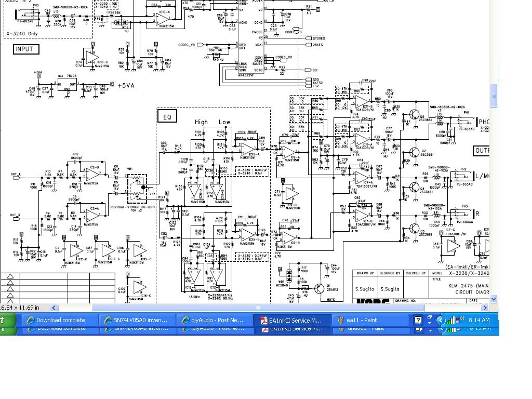532x399 pixels.
Task: Click the High label in the EQ section
Action: [x=201, y=122]
